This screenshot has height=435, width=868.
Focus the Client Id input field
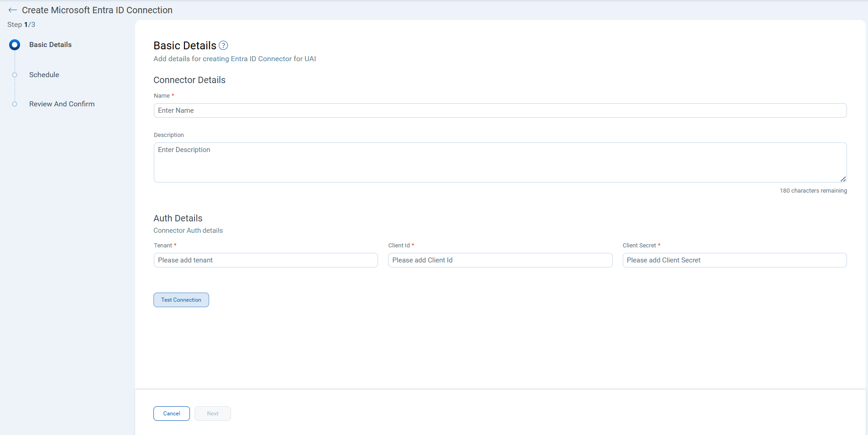click(500, 260)
